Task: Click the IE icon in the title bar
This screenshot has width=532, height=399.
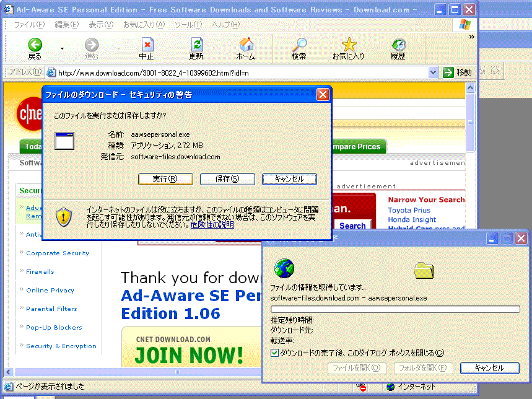Action: (x=9, y=9)
